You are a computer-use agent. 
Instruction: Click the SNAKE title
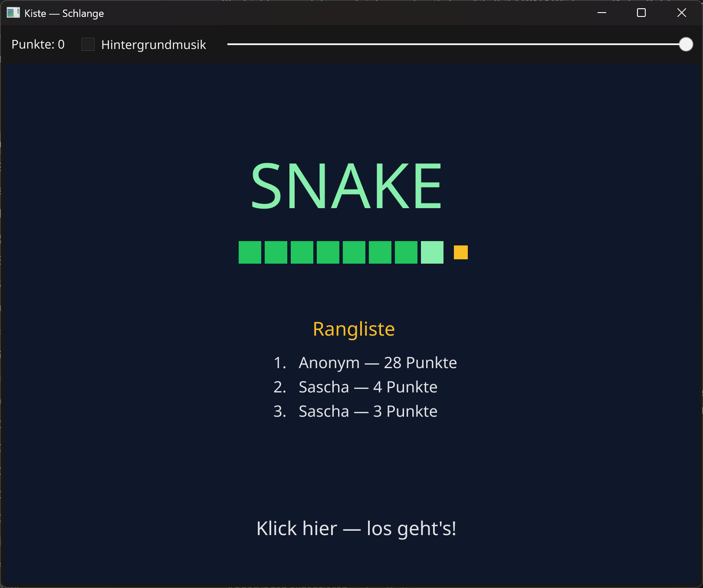tap(346, 186)
